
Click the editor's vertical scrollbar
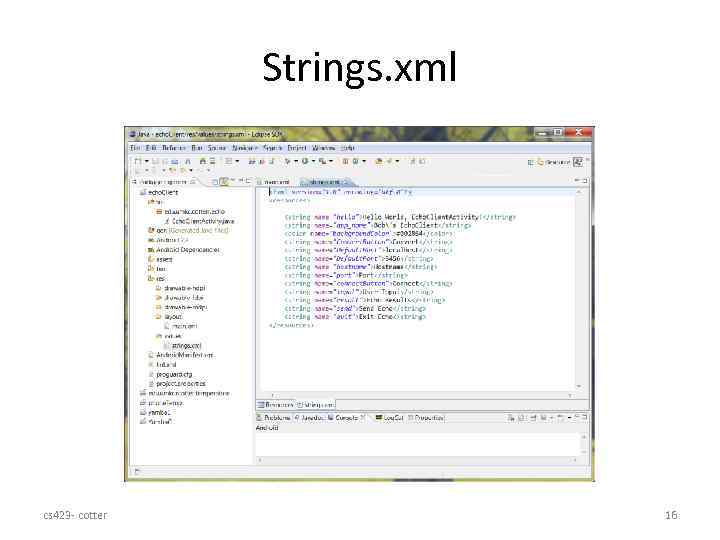tap(579, 289)
